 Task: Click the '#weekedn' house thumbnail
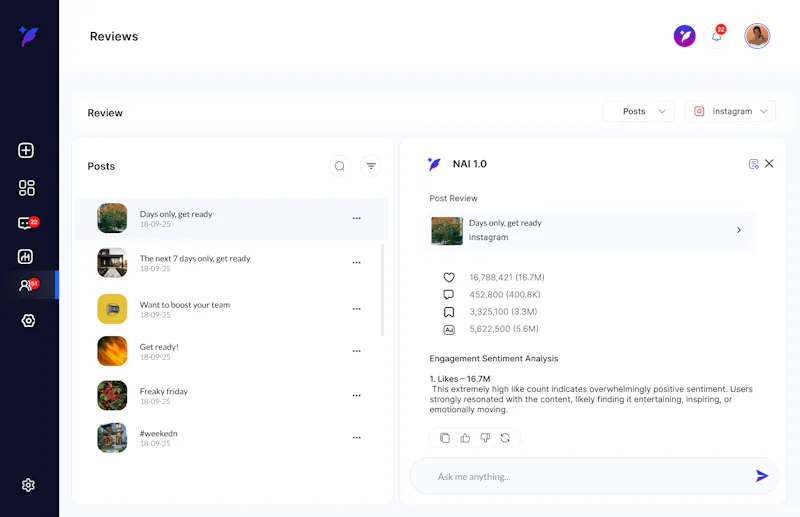click(112, 437)
